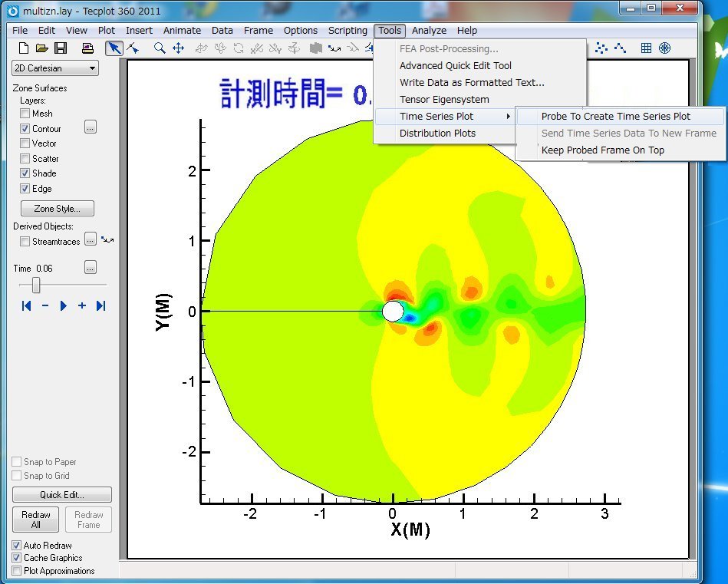
Task: Expand the Time Series Plot submenu
Action: (x=445, y=116)
